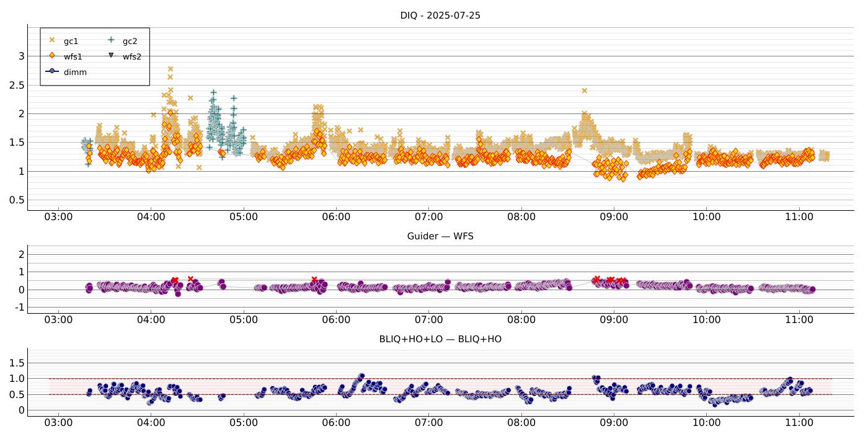The width and height of the screenshot is (868, 434).
Task: Click the BLIQ+HO+LO — BLIQ+HO subplot title
Action: [x=440, y=339]
